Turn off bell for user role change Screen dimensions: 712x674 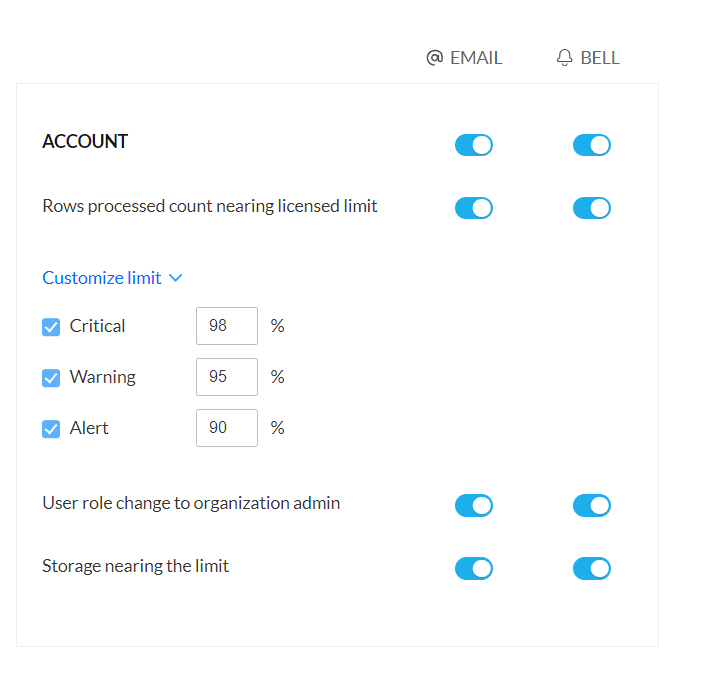point(592,505)
